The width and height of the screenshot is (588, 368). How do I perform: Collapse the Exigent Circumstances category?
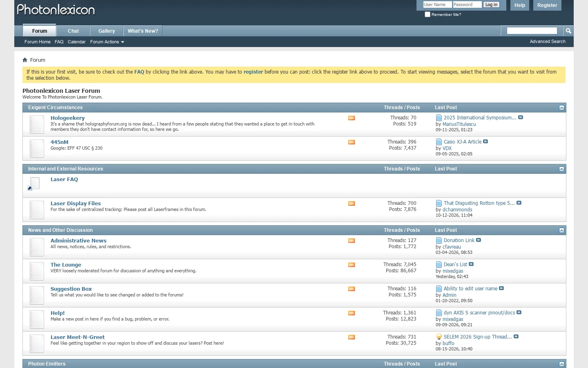(561, 108)
